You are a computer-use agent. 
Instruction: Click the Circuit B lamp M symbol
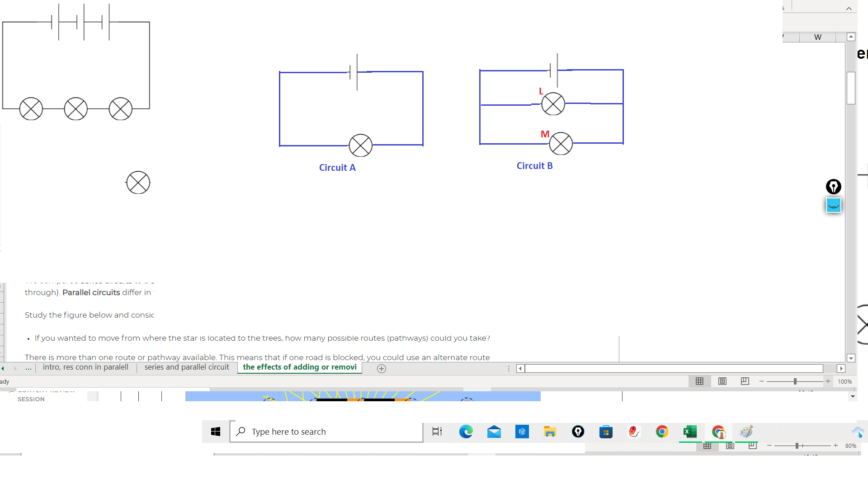561,143
